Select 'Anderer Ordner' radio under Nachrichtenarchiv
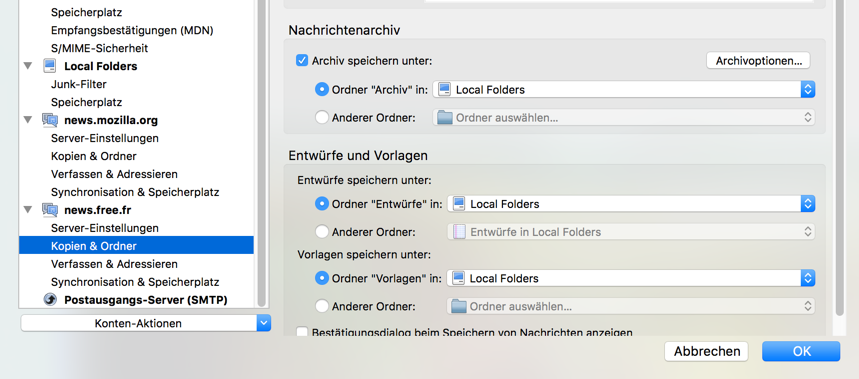 point(322,117)
